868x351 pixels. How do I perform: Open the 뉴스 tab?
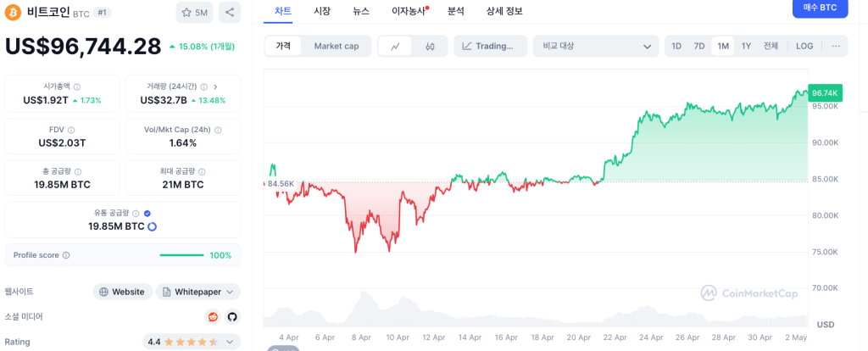coord(361,11)
